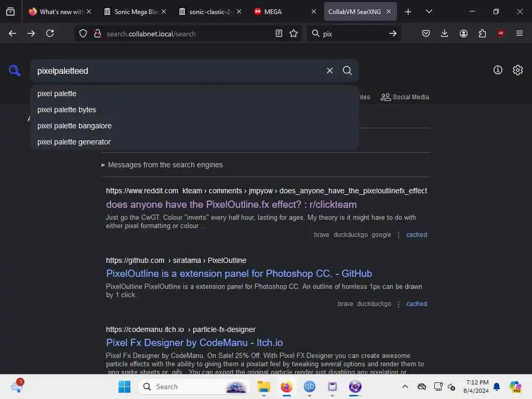Show hidden system tray icons
This screenshot has height=399, width=532.
pyautogui.click(x=405, y=387)
